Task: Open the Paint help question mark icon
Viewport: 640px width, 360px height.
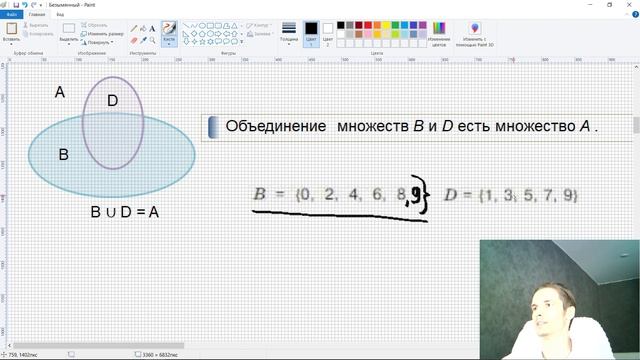Action: pos(636,14)
